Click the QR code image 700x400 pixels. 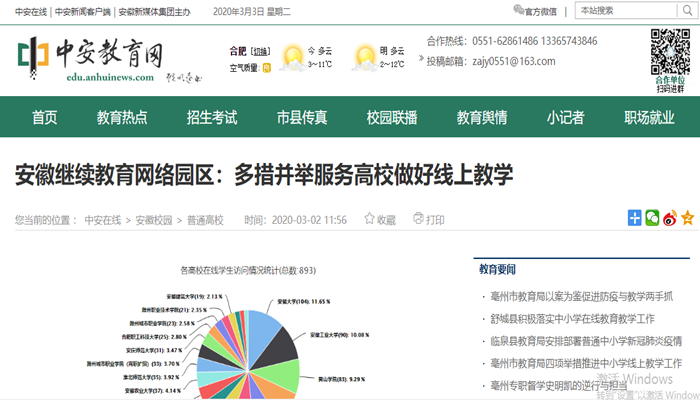tap(670, 52)
